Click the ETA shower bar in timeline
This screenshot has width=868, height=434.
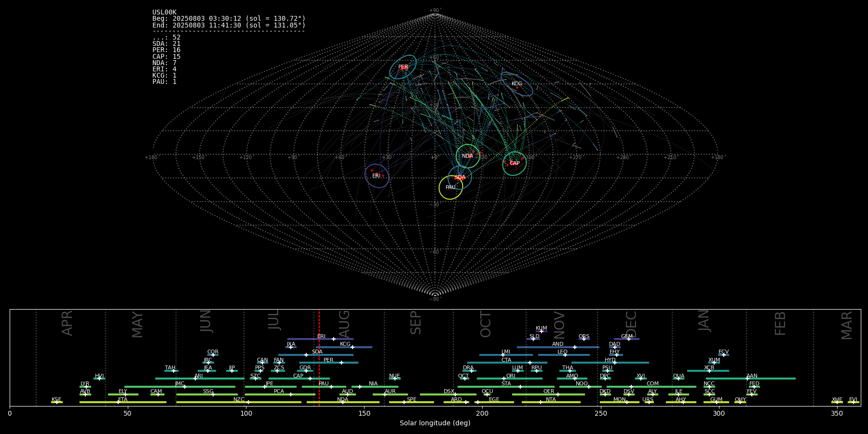123,402
